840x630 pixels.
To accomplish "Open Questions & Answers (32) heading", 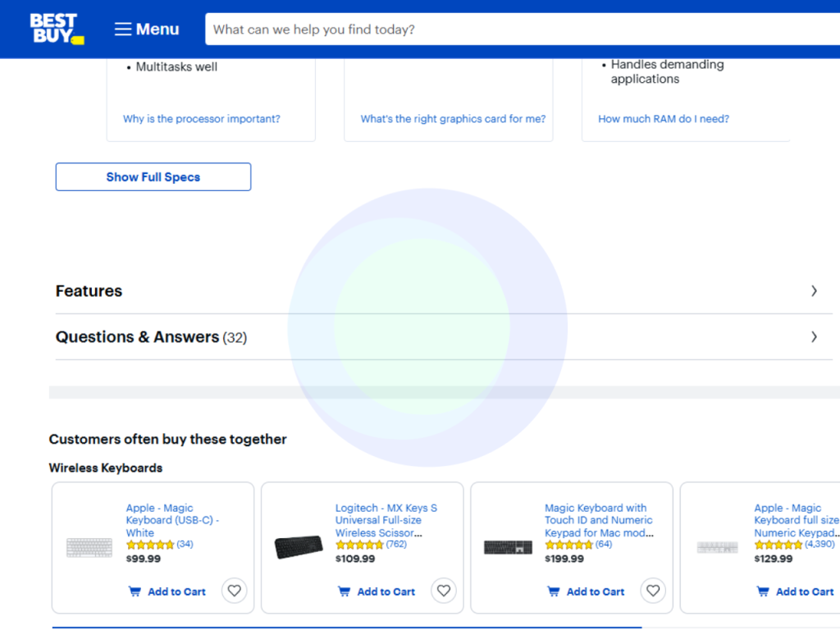I will (x=151, y=337).
